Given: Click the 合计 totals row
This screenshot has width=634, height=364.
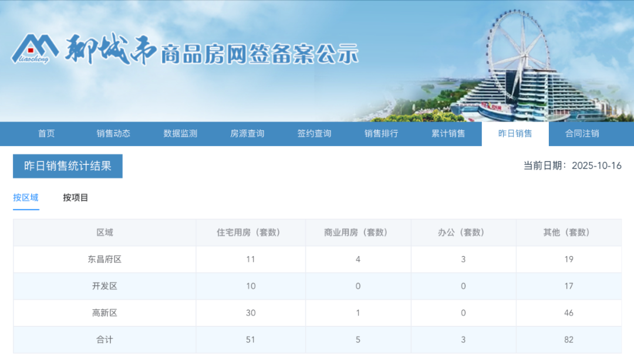Looking at the screenshot, I should (x=105, y=339).
